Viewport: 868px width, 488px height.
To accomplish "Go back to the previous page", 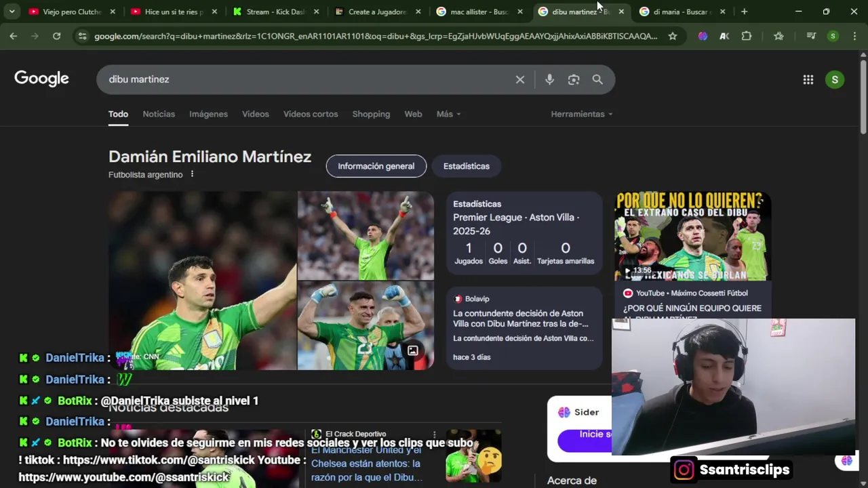I will (13, 36).
